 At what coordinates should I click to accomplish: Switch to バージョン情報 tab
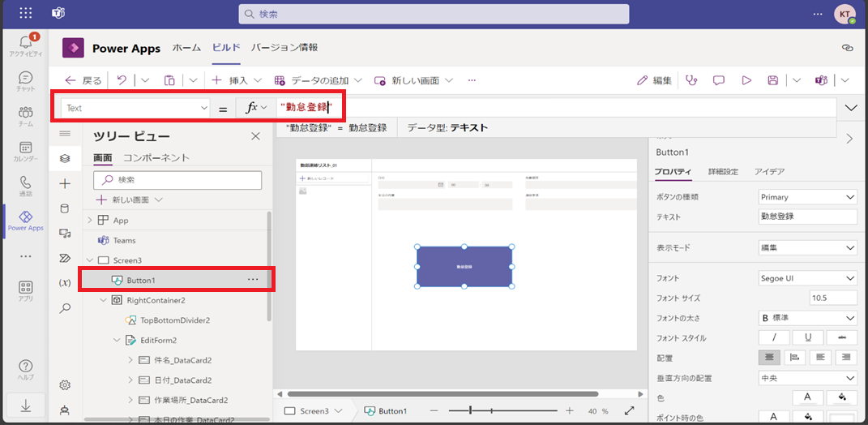point(284,48)
